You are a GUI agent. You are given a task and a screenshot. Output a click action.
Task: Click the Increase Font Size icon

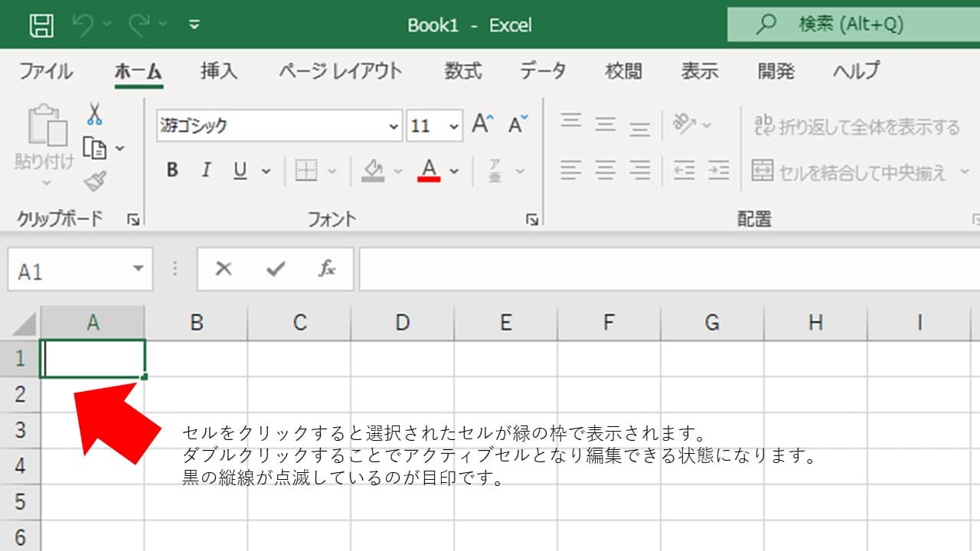[483, 124]
